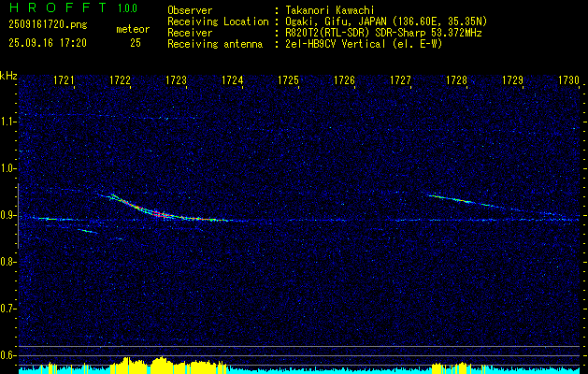Click observer name Takanori Kawachi
Image resolution: width=588 pixels, height=374 pixels.
point(330,10)
